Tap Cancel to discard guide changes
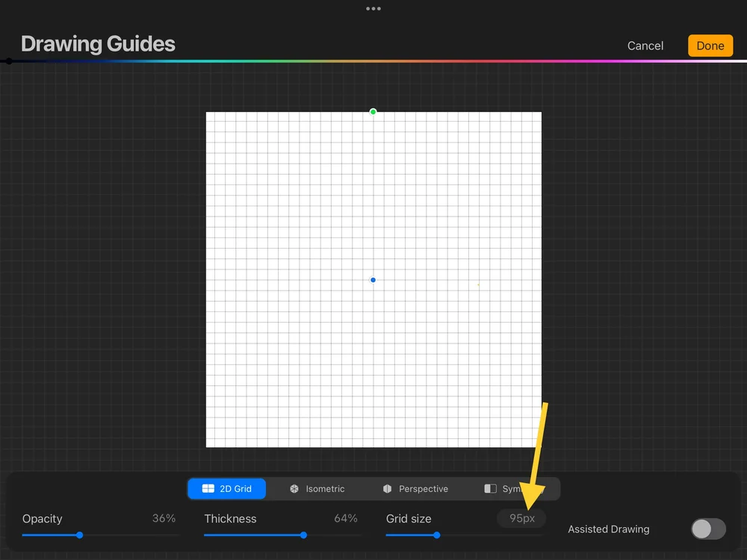 pyautogui.click(x=645, y=46)
